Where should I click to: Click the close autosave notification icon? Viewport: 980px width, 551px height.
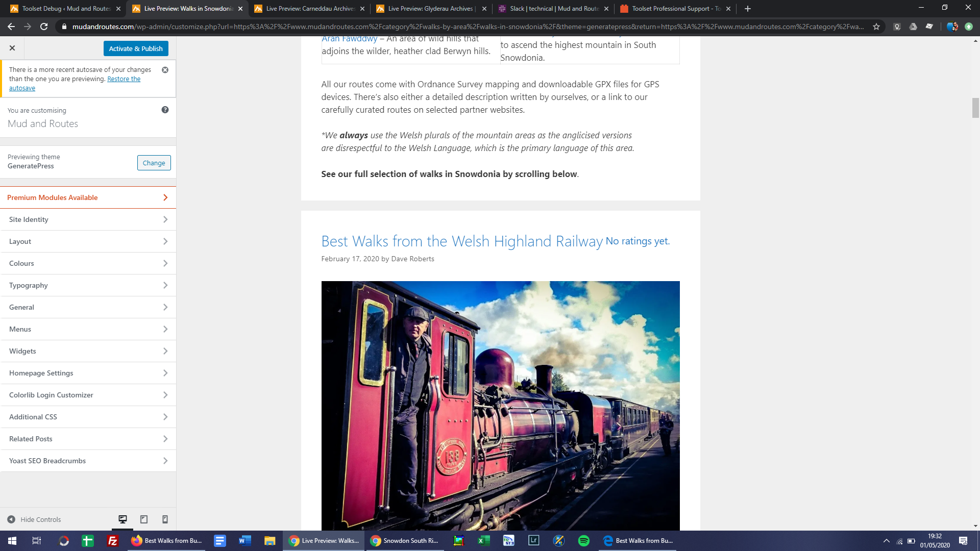tap(165, 70)
